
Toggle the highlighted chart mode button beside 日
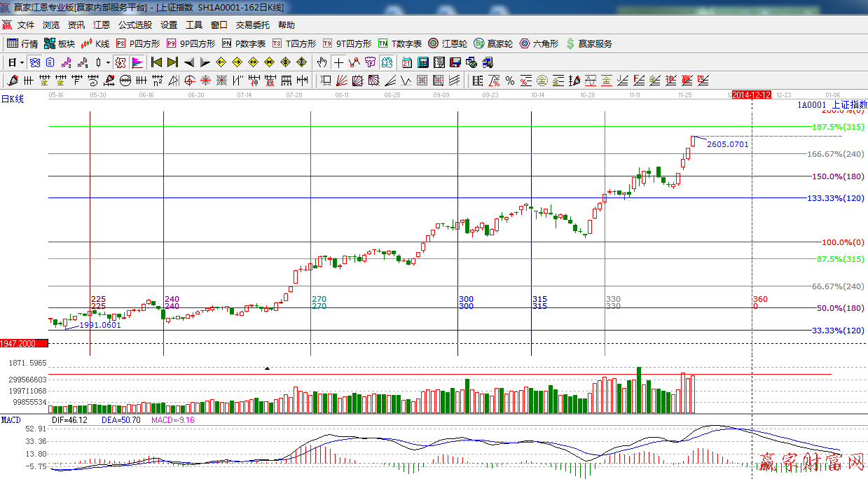[34, 62]
